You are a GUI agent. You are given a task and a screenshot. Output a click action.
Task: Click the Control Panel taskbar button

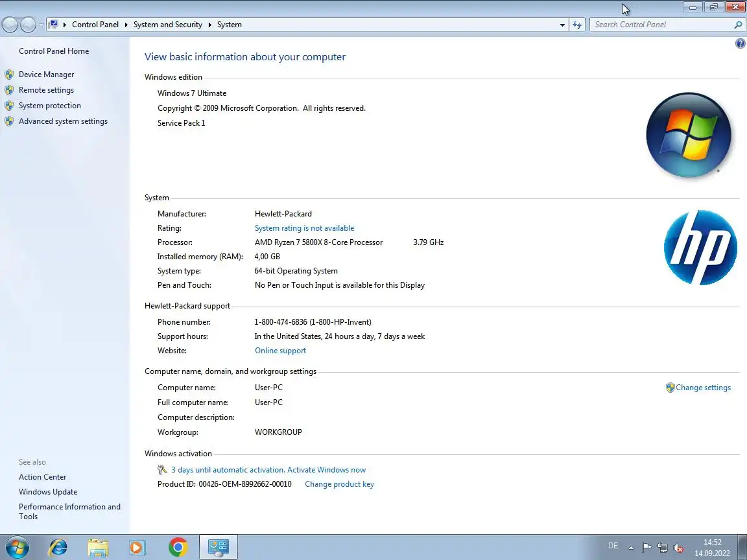point(218,547)
